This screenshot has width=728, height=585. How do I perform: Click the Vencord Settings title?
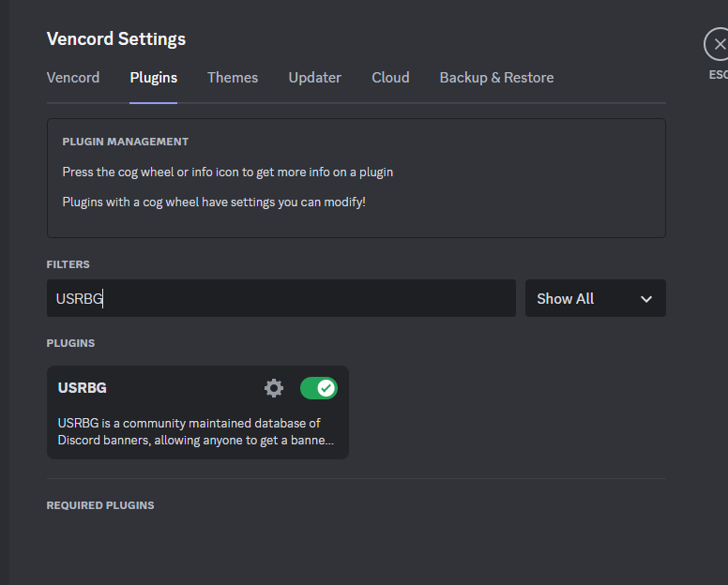(116, 39)
